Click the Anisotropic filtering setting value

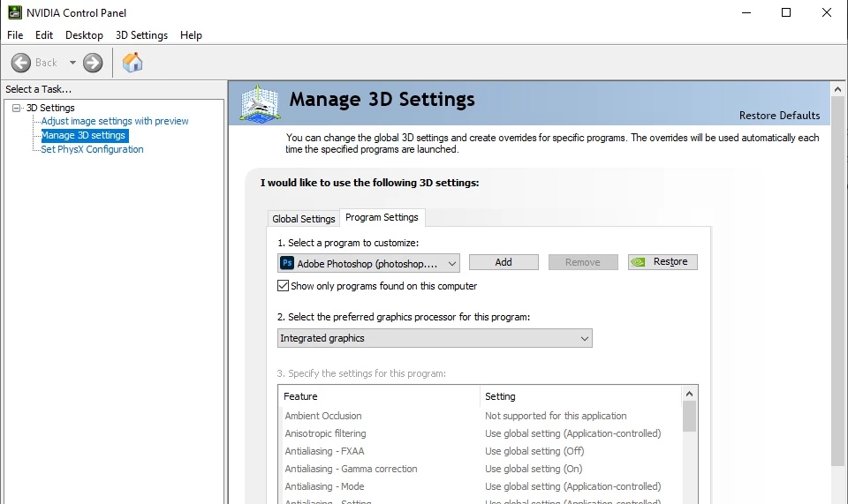click(x=572, y=433)
